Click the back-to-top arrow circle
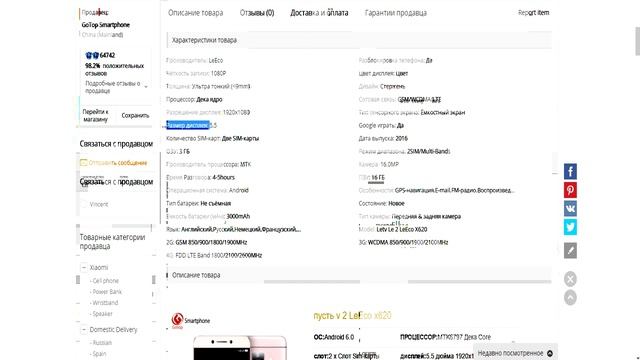Viewport: 640px width, 360px height. point(570,297)
